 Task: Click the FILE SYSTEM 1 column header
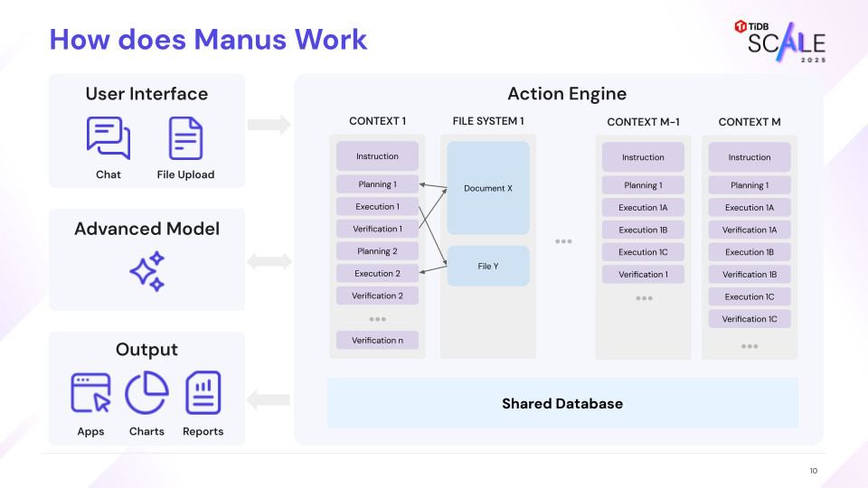(488, 121)
